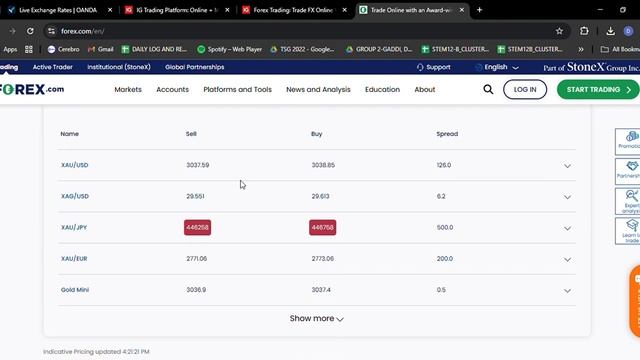This screenshot has height=360, width=640.
Task: Reload the page with the refresh icon
Action: click(30, 31)
